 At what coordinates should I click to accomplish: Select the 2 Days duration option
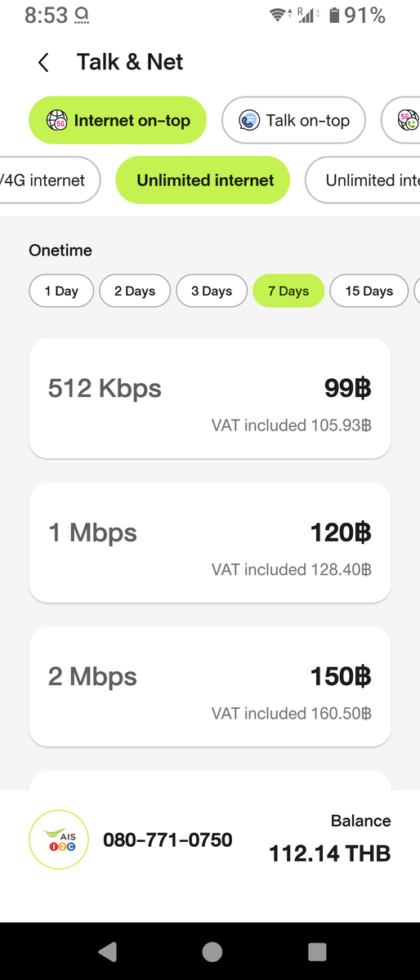coord(135,291)
